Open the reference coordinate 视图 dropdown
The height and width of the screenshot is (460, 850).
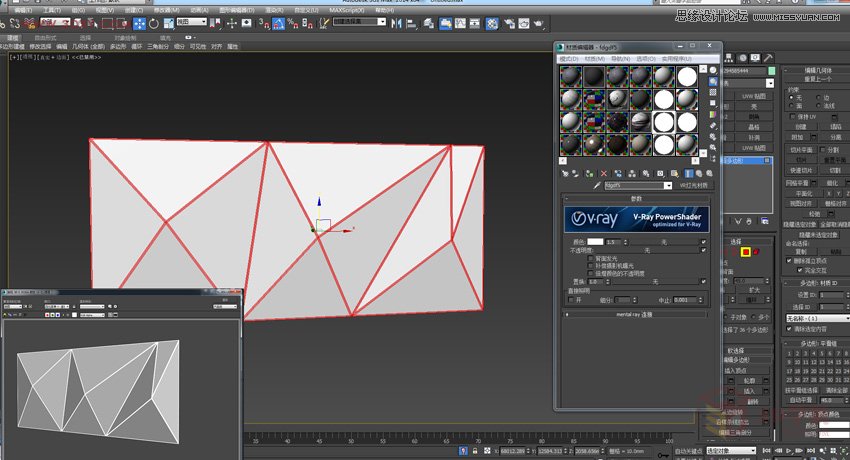click(191, 22)
